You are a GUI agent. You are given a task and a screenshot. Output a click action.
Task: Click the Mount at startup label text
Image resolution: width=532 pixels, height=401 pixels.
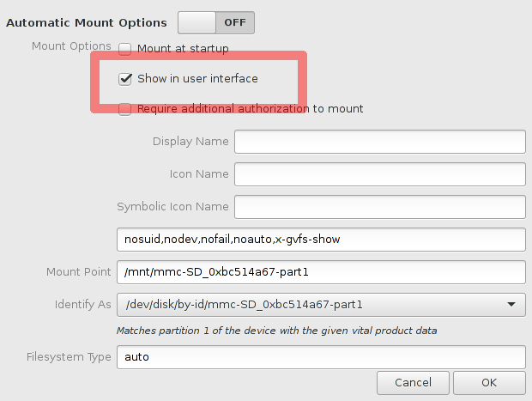point(183,49)
